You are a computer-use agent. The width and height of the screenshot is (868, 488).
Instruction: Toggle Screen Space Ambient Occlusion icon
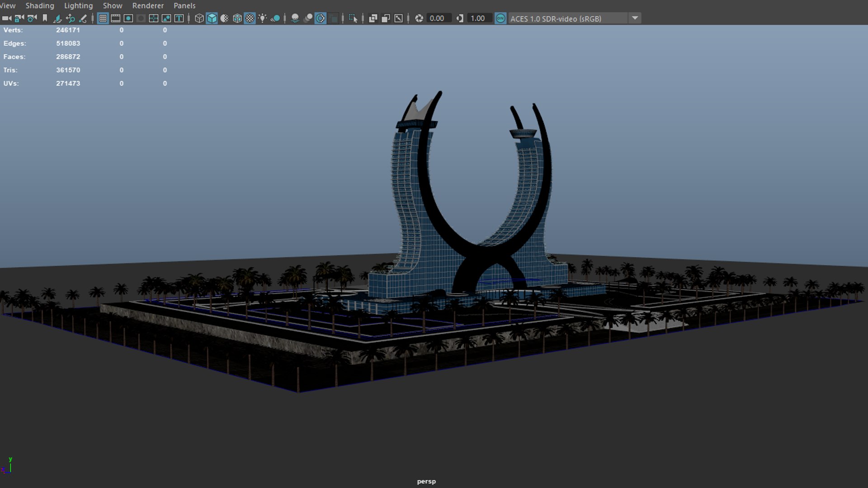click(x=295, y=19)
